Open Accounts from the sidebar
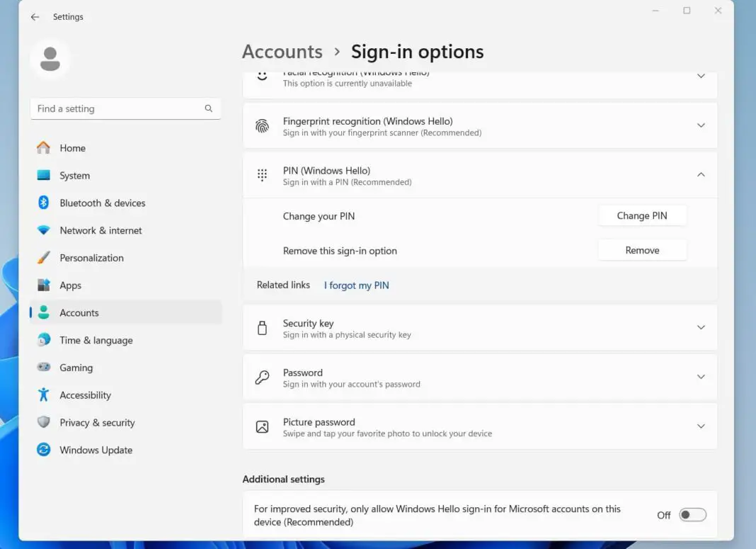The height and width of the screenshot is (549, 756). tap(79, 312)
